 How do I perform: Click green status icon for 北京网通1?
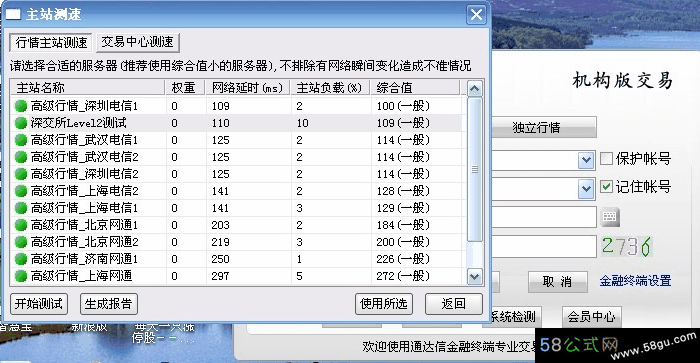pos(21,225)
